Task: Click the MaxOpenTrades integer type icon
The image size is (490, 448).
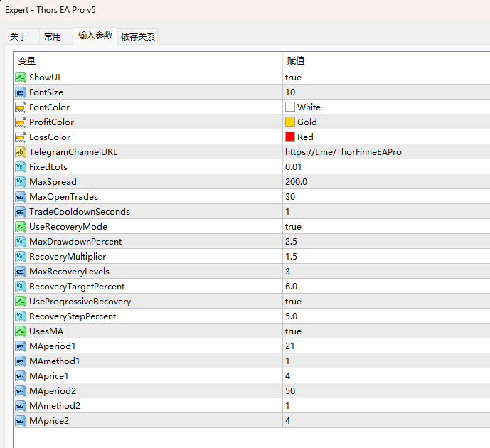Action: tap(21, 197)
